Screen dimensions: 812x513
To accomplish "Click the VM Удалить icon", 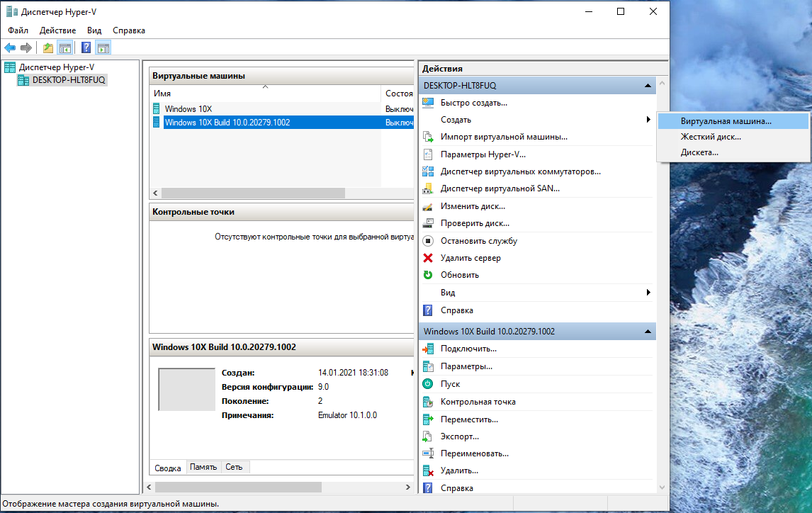I will [x=428, y=470].
